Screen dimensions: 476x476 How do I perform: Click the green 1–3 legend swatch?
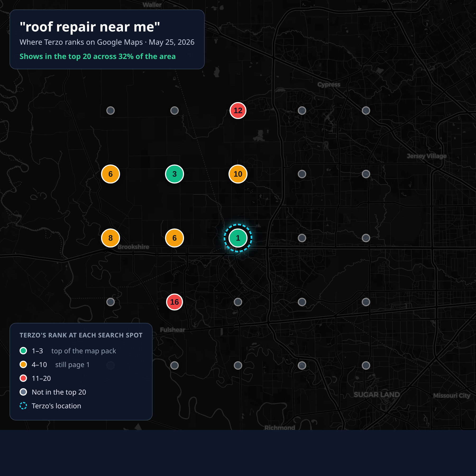[23, 351]
